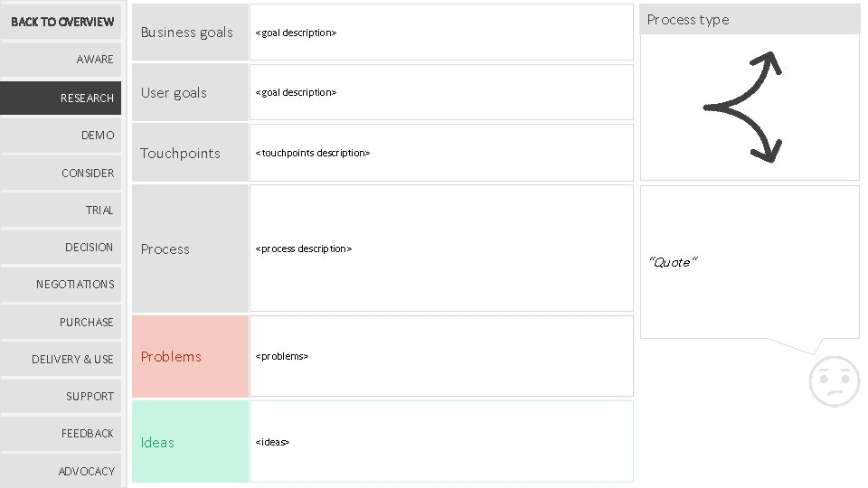868x488 pixels.
Task: Click the process description text box
Action: [x=441, y=249]
